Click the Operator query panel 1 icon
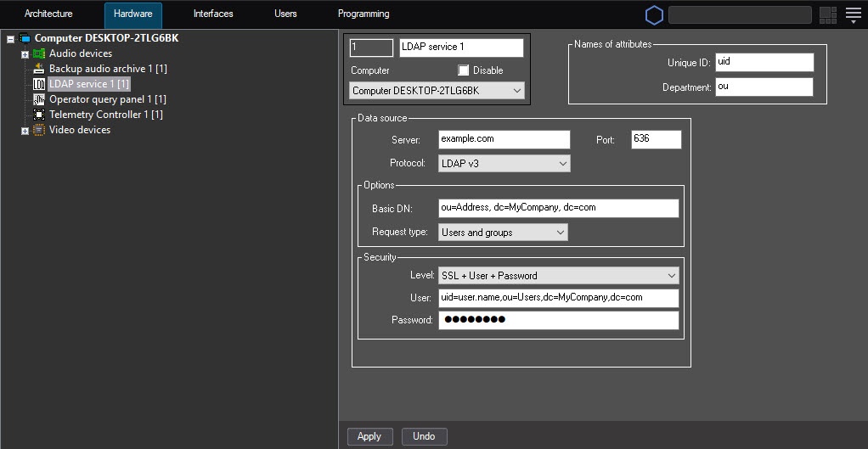Image resolution: width=868 pixels, height=449 pixels. coord(39,99)
